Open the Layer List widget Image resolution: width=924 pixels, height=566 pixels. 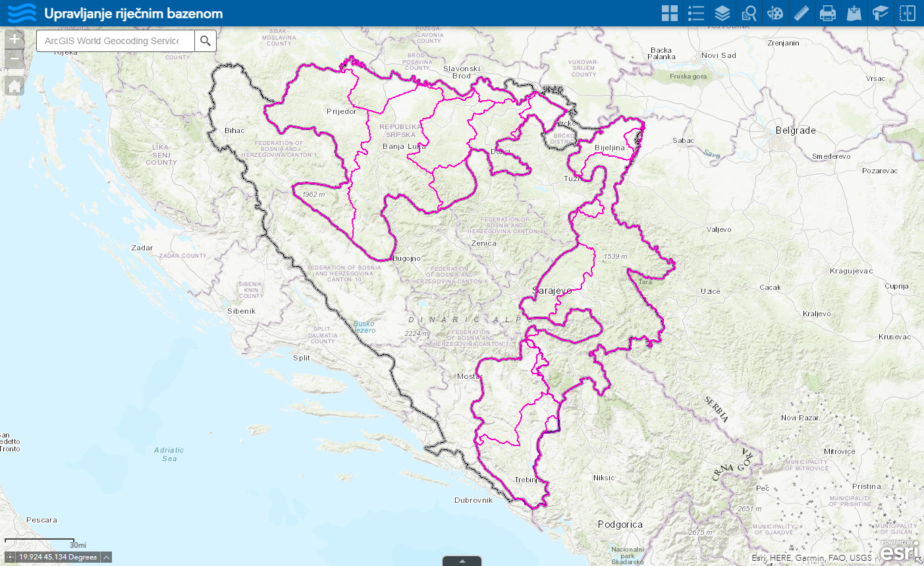722,13
